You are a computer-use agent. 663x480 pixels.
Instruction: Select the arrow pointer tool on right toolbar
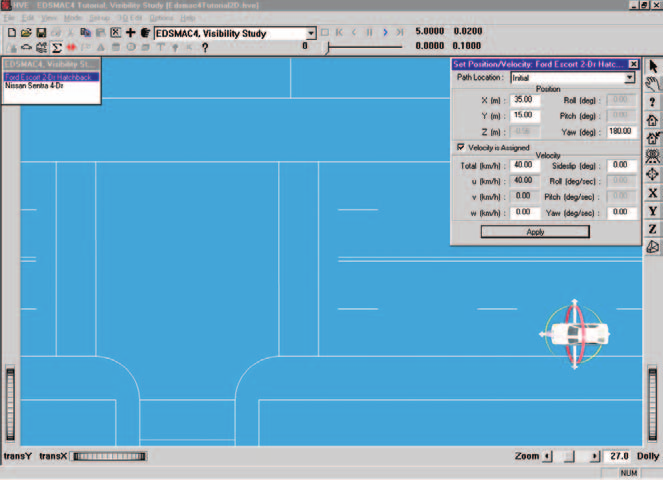653,66
